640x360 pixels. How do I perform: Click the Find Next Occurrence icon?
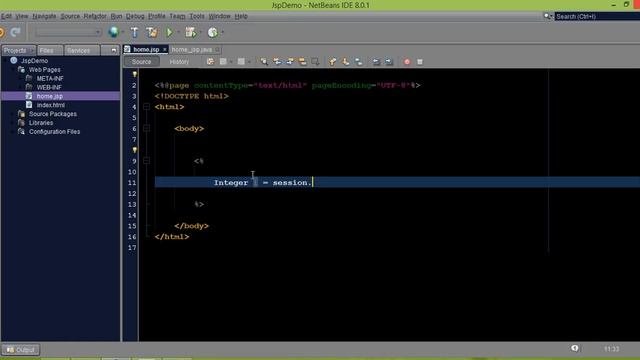point(290,62)
